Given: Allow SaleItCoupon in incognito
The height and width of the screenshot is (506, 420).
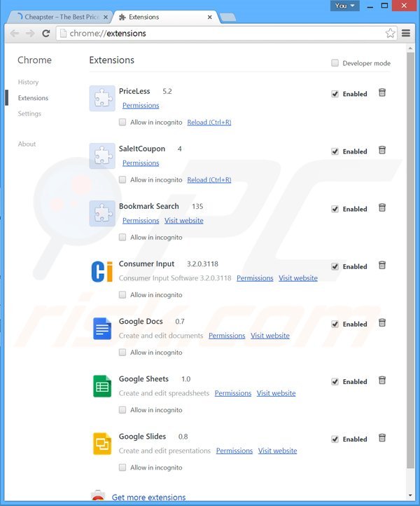Looking at the screenshot, I should tap(122, 179).
